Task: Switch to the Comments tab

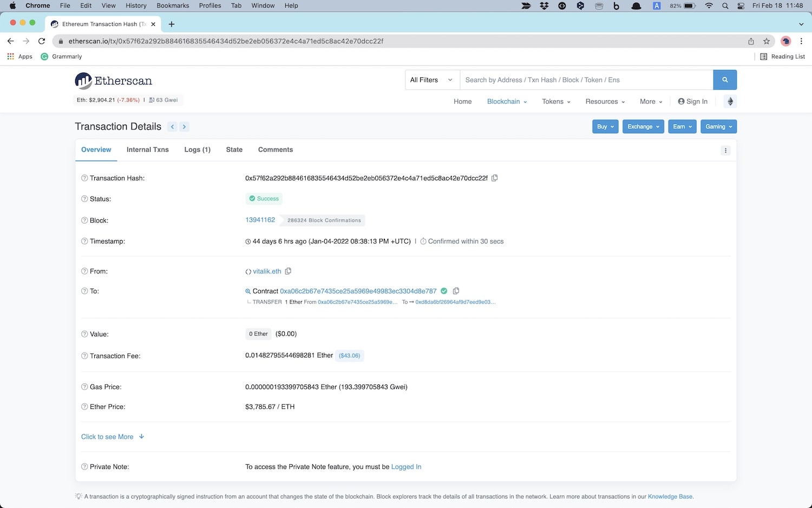Action: click(276, 149)
